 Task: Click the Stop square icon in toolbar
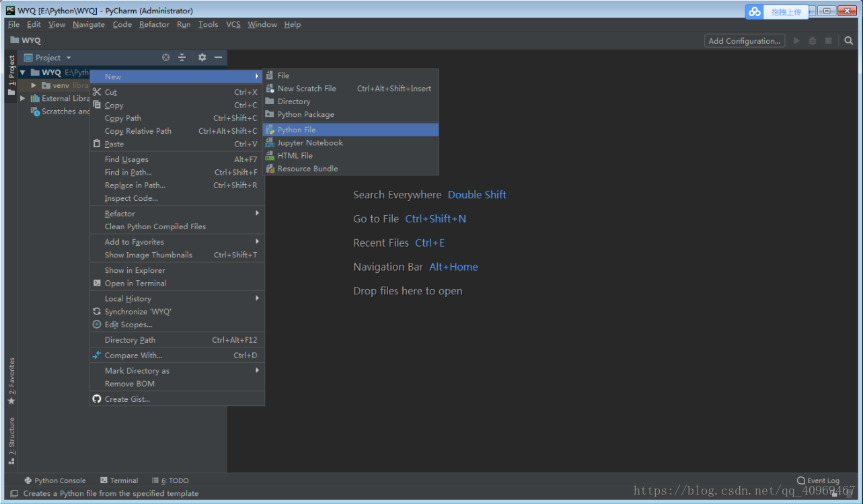(829, 41)
